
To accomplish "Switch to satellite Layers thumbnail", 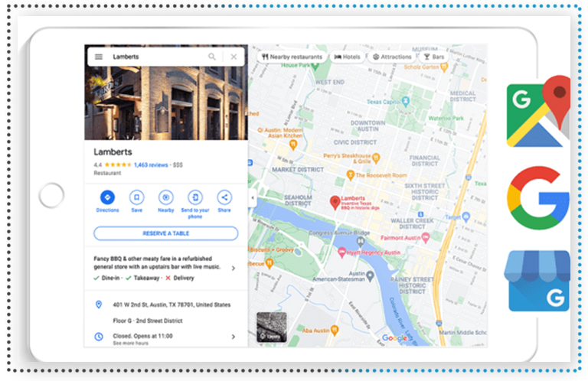I will [x=272, y=327].
